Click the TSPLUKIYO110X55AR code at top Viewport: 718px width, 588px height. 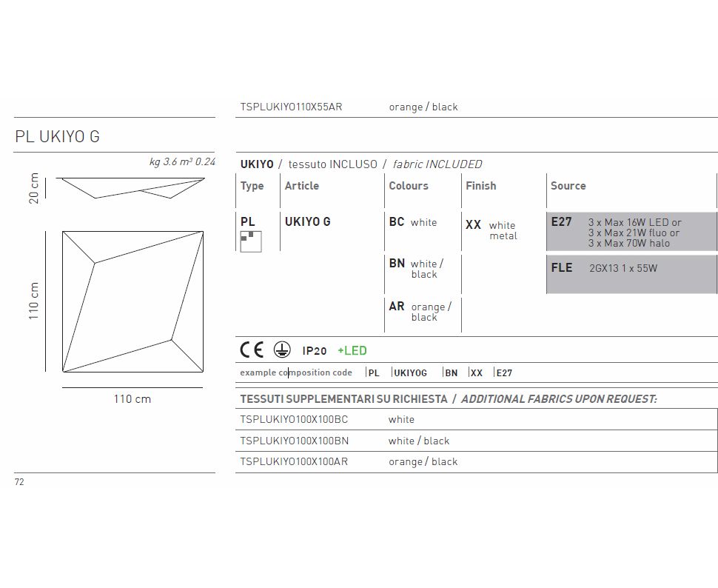coord(291,107)
